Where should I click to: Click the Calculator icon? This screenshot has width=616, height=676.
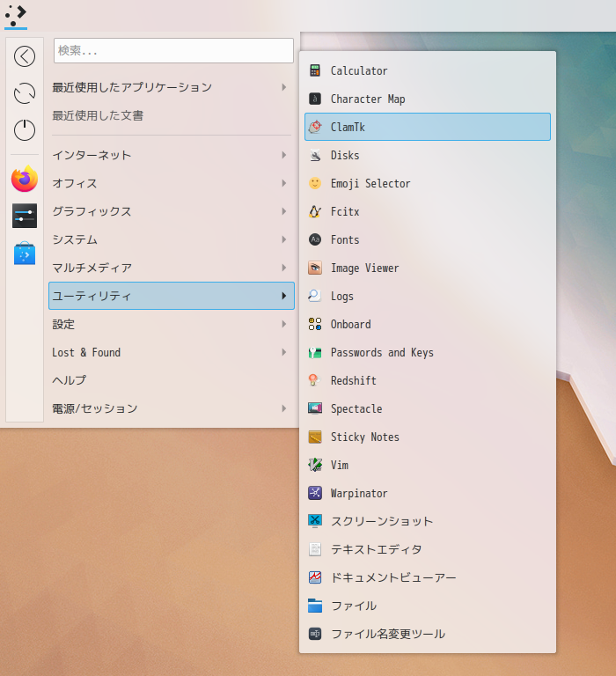315,70
